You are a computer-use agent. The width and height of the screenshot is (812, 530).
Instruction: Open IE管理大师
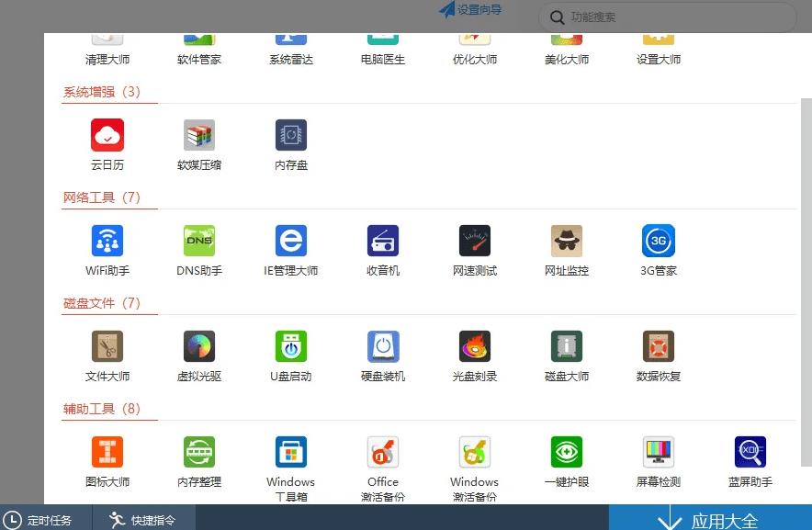(x=291, y=251)
